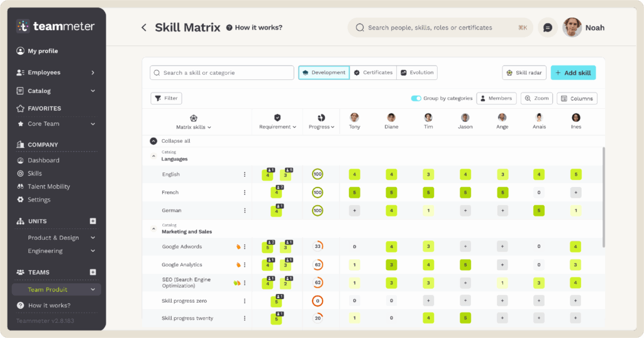Open the Skill radar view
644x338 pixels.
pos(524,73)
